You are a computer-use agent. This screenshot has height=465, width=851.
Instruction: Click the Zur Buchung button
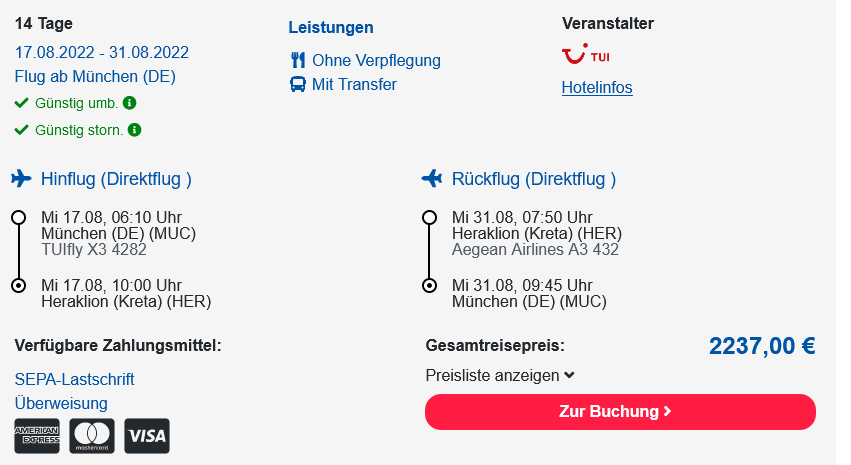620,412
